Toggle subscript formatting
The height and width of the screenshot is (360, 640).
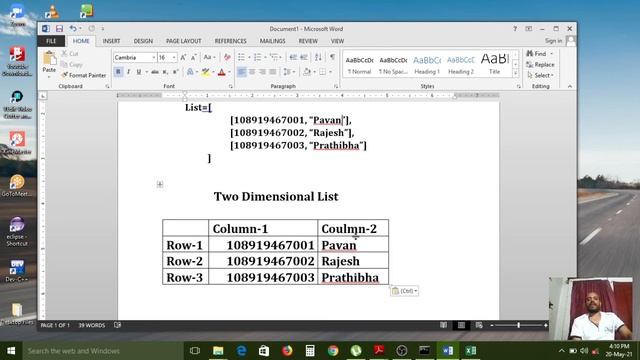165,72
